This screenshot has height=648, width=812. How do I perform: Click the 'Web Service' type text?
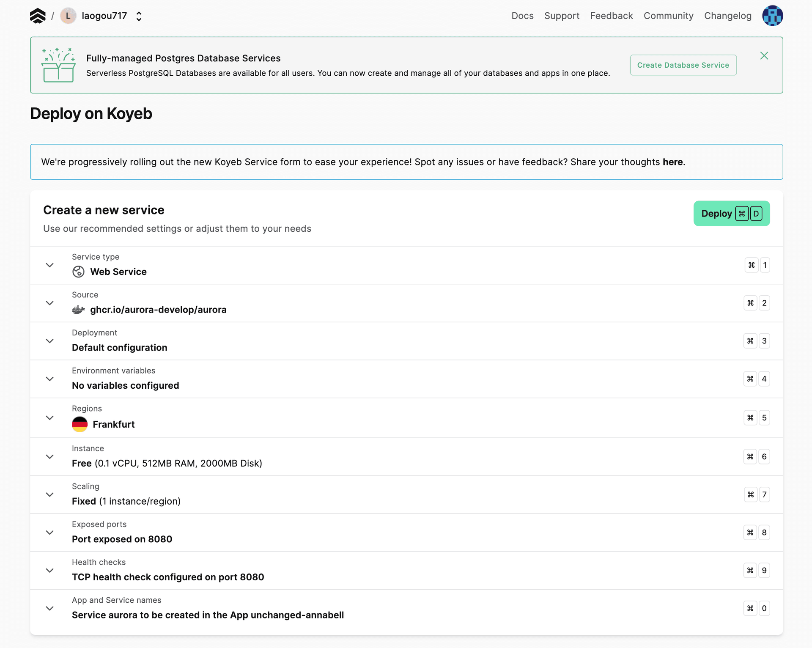[118, 272]
